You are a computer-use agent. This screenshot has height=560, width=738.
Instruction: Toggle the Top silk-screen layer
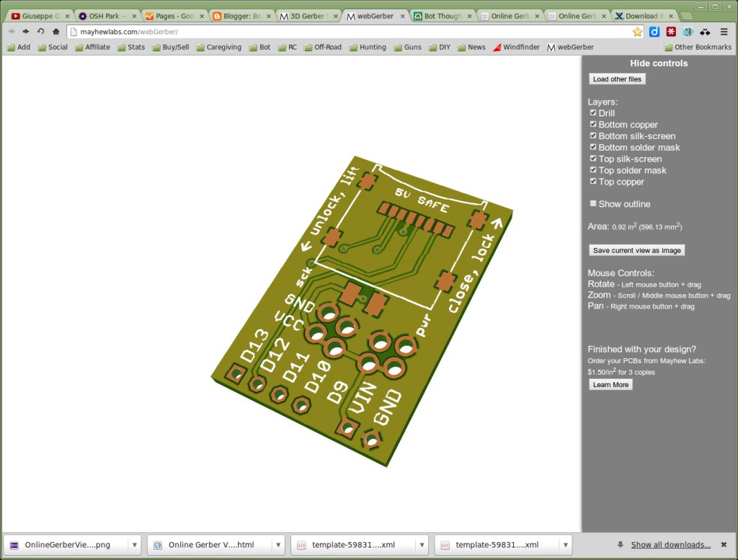[x=593, y=158]
